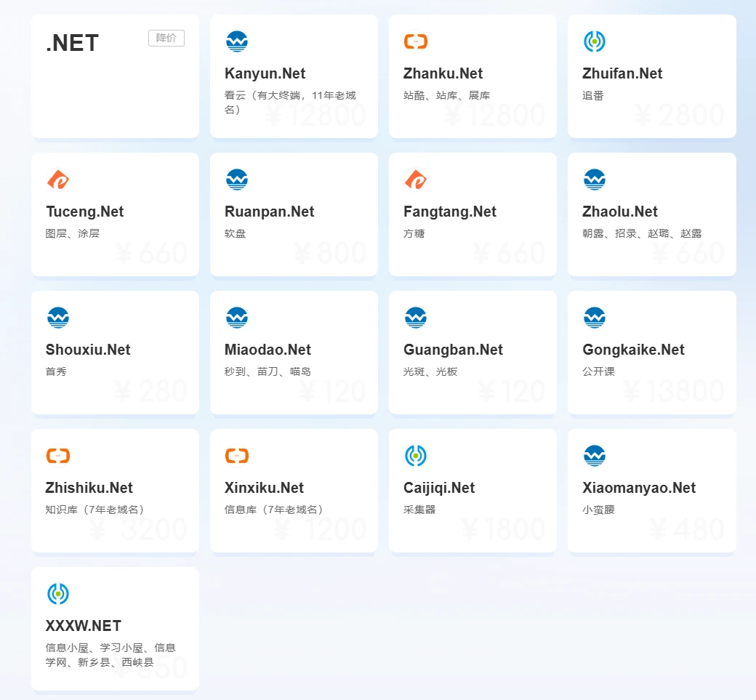Click the blue circular icon above XXXW.NET

tap(57, 594)
